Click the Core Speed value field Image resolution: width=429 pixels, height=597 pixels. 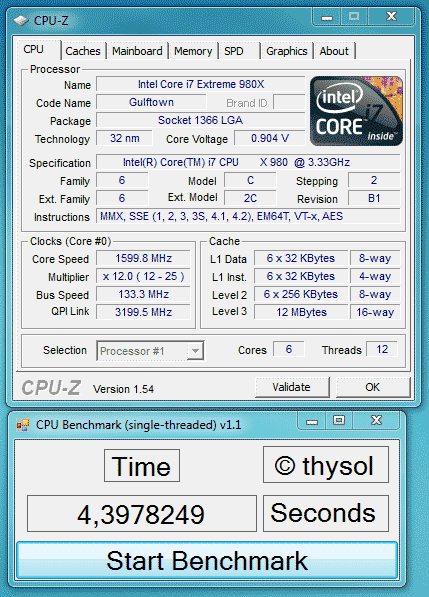coord(144,259)
